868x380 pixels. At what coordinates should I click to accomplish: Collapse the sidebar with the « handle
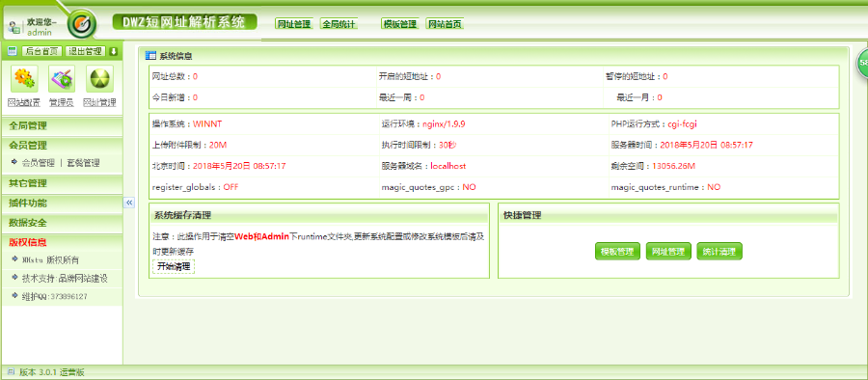pos(129,203)
